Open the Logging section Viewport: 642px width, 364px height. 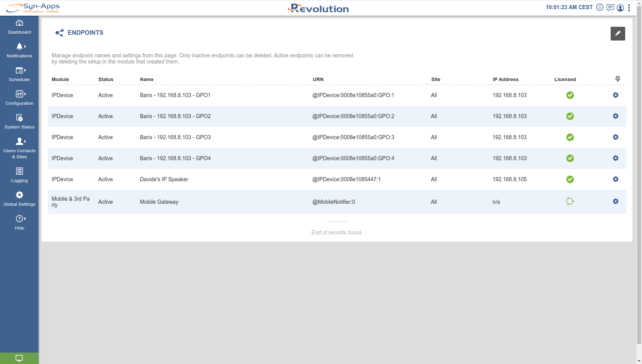coord(20,175)
